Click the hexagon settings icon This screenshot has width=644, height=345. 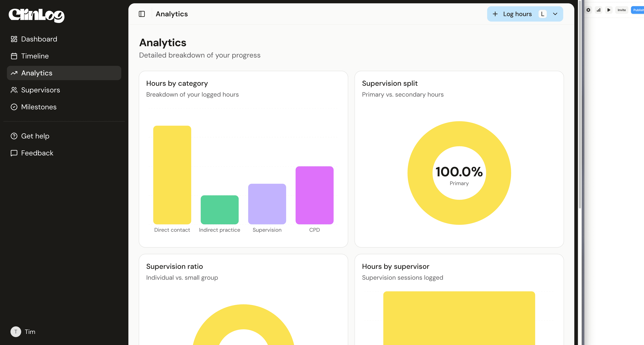point(588,10)
